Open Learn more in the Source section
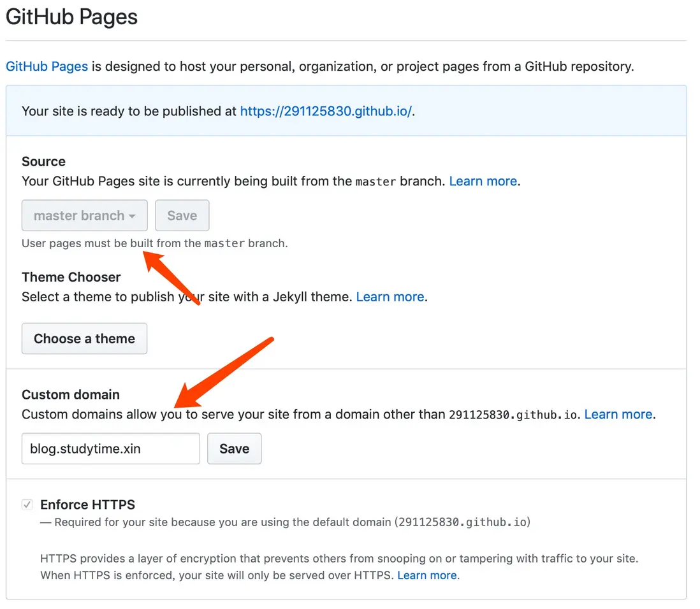This screenshot has height=609, width=700. click(x=483, y=181)
